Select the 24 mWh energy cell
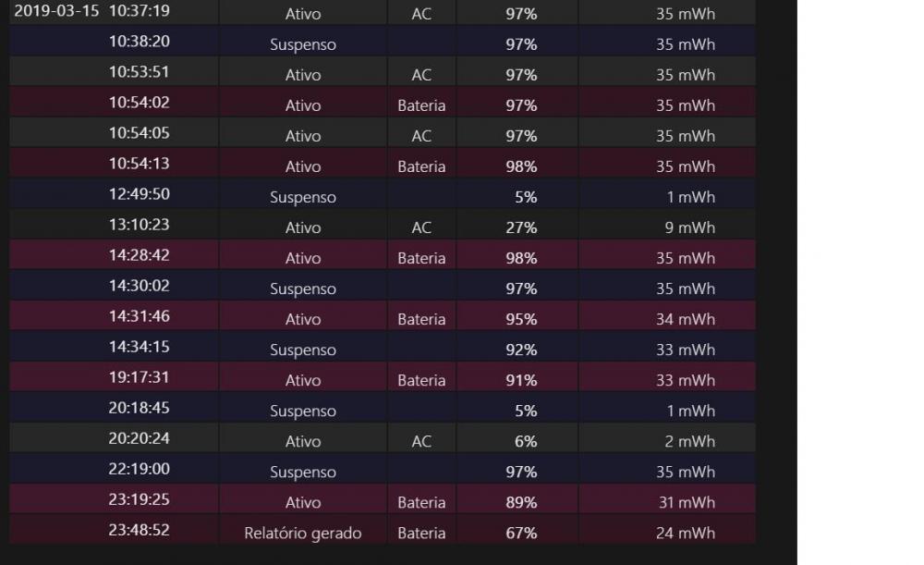This screenshot has width=924, height=565. point(685,533)
